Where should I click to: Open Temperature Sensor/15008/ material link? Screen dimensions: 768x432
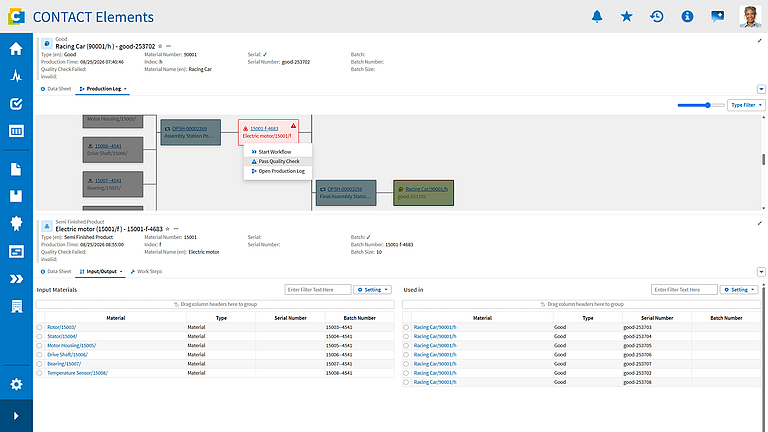click(x=77, y=373)
